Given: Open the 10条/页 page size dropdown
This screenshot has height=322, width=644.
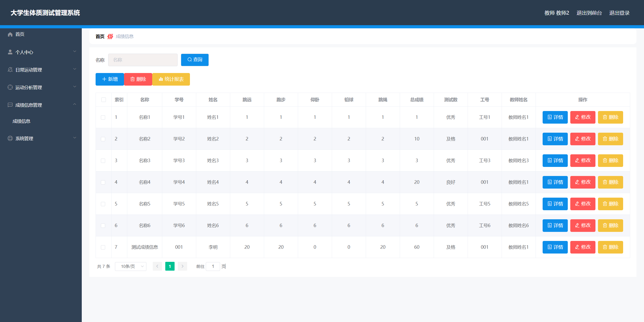Looking at the screenshot, I should (131, 266).
